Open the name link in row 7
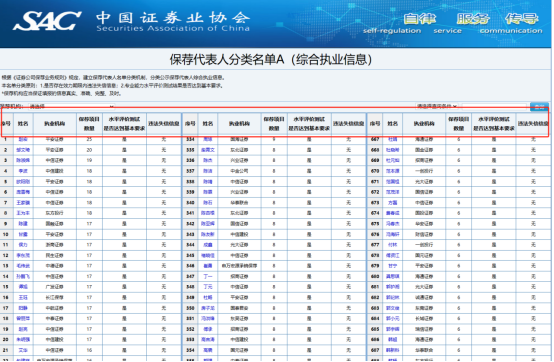This screenshot has height=362, width=554. pos(23,203)
